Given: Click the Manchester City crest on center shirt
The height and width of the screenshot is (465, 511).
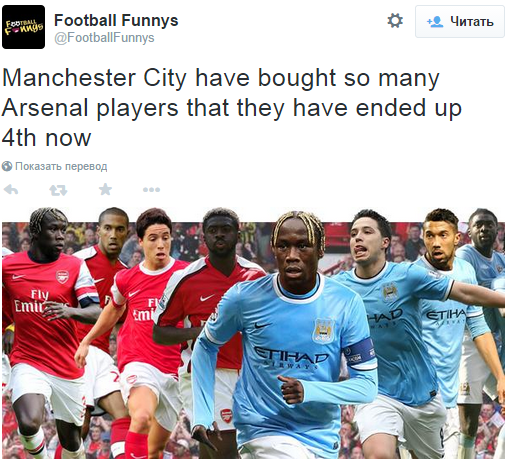Looking at the screenshot, I should tap(324, 330).
